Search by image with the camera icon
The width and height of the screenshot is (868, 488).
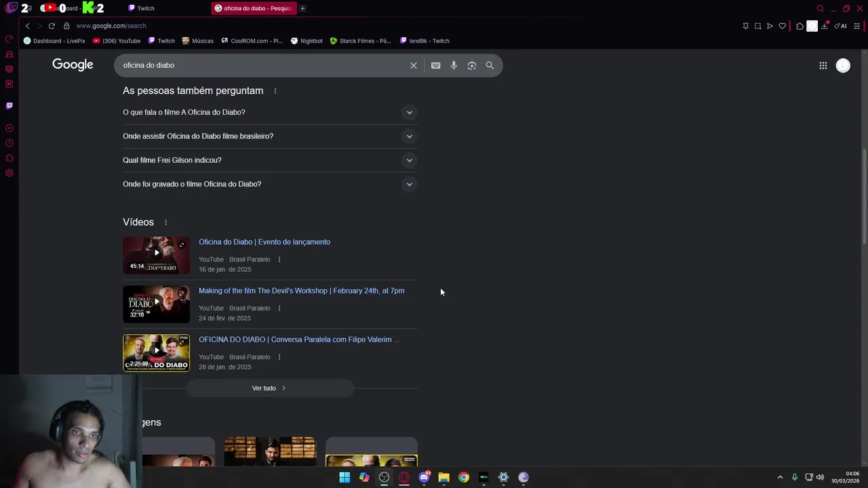click(472, 65)
